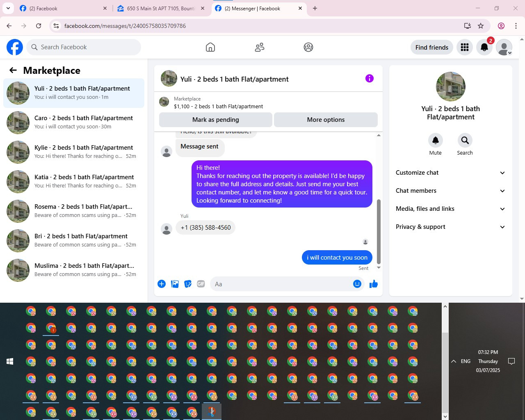Open conversation info purple icon
This screenshot has width=525, height=420.
370,78
